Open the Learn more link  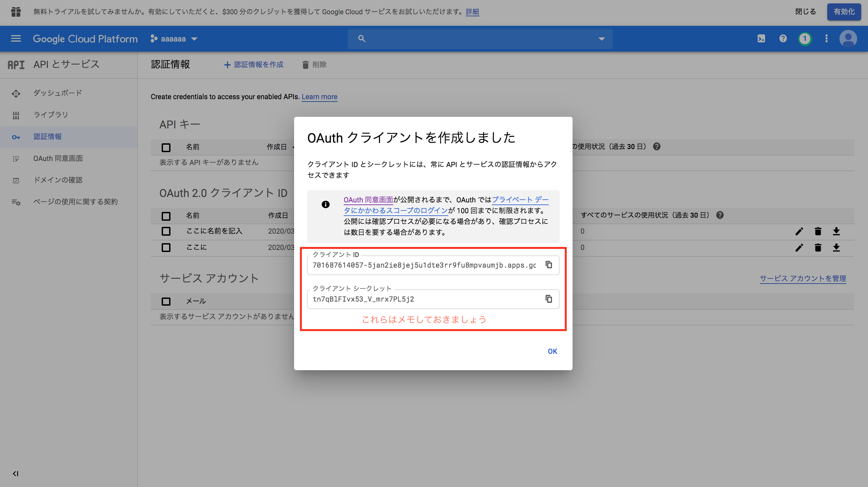click(320, 97)
